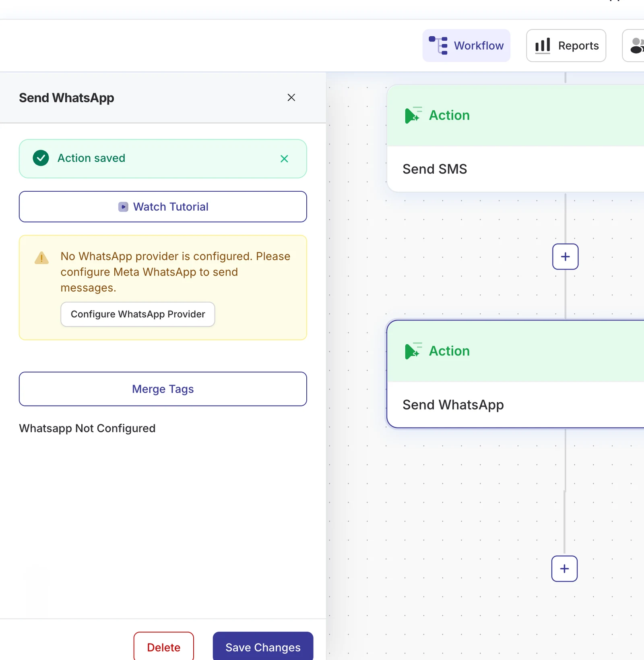Click action icon on Send WhatsApp card

click(x=413, y=351)
